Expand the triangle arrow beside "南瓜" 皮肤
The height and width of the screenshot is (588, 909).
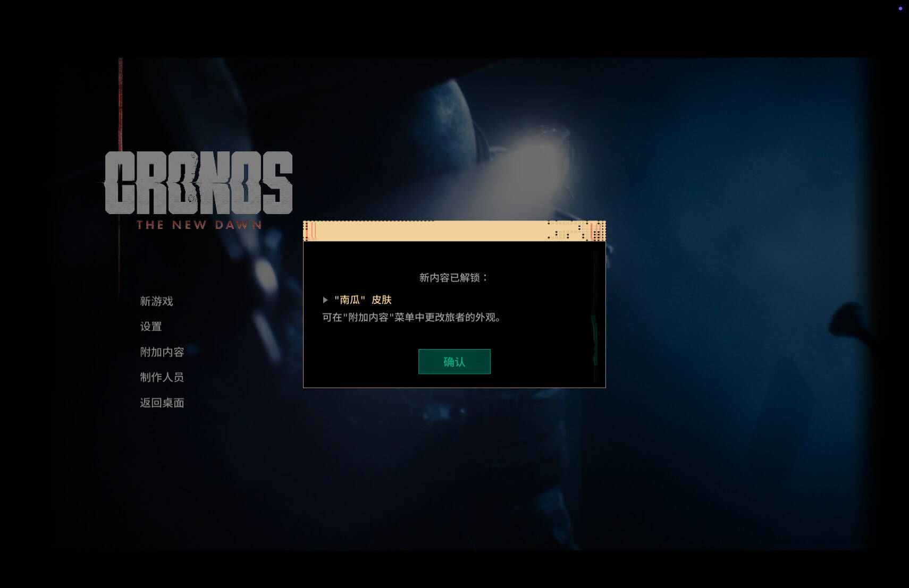325,300
